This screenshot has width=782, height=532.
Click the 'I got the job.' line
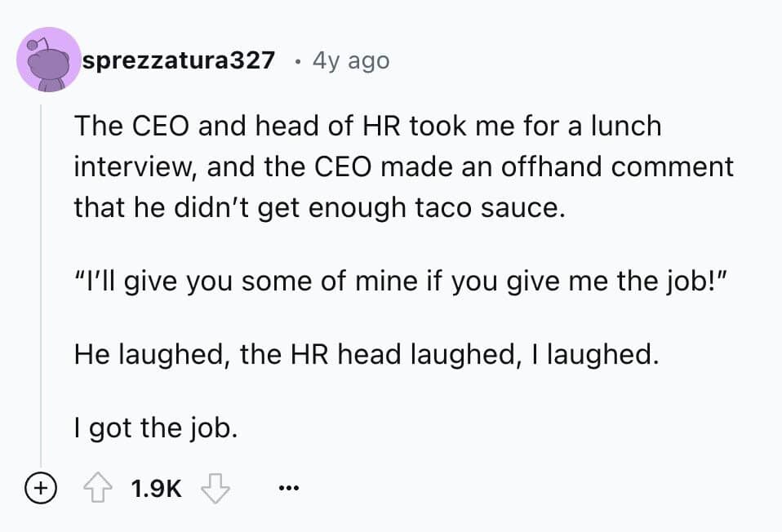[x=156, y=426]
